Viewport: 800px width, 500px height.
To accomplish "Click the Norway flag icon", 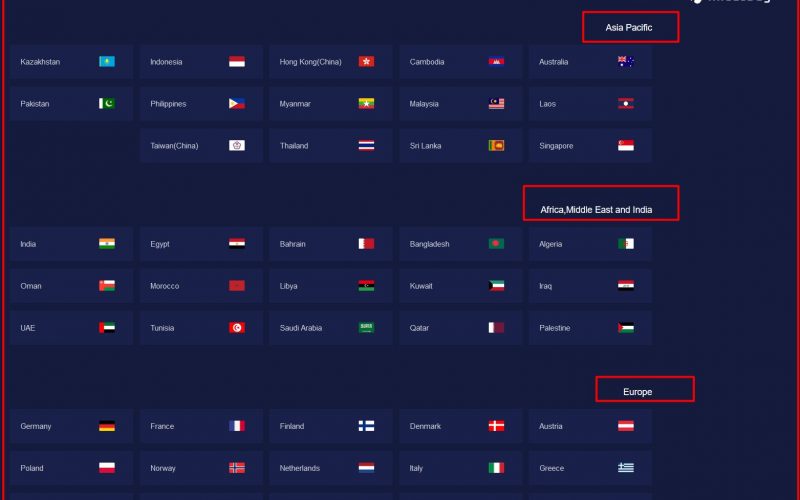I will (x=237, y=468).
